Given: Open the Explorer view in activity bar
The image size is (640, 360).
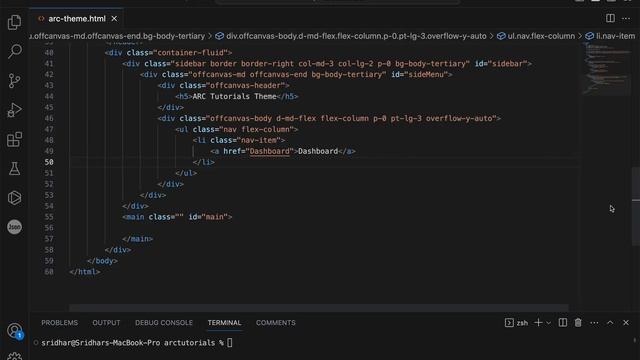Looking at the screenshot, I should click(x=14, y=22).
